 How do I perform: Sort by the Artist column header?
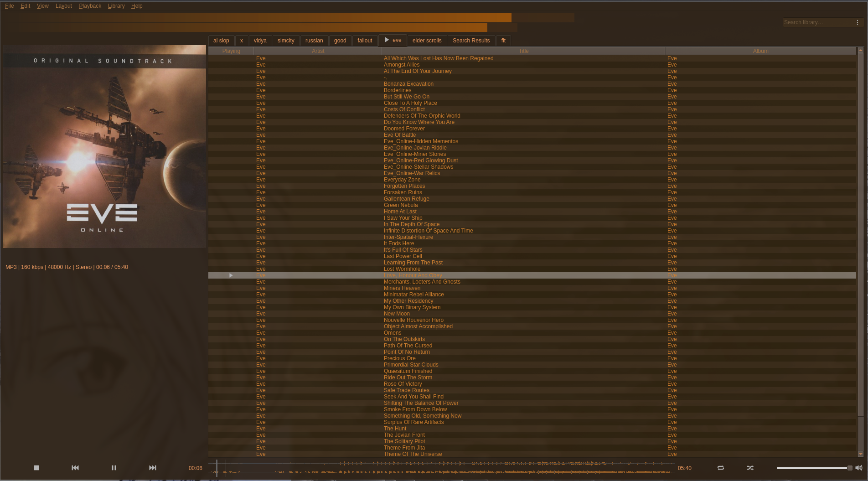pyautogui.click(x=318, y=51)
